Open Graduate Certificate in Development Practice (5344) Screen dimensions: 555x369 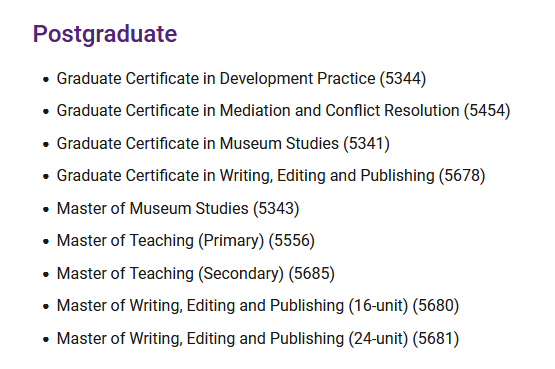click(x=241, y=79)
